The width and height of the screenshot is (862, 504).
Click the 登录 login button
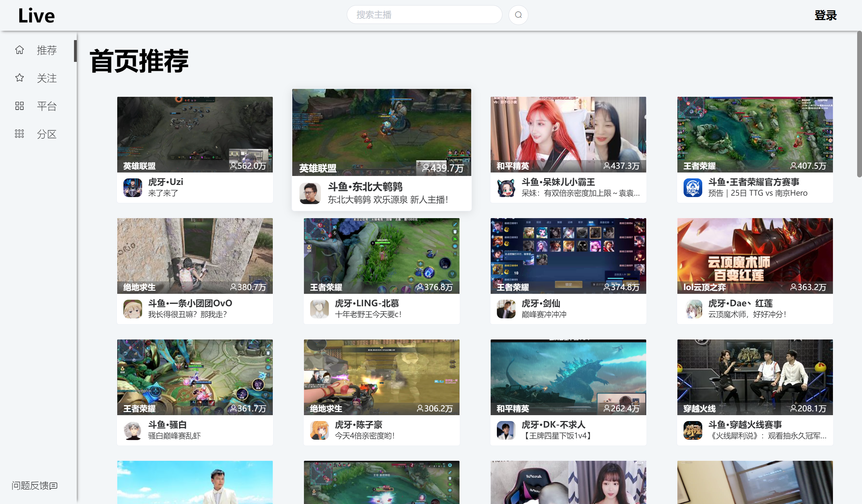[825, 15]
